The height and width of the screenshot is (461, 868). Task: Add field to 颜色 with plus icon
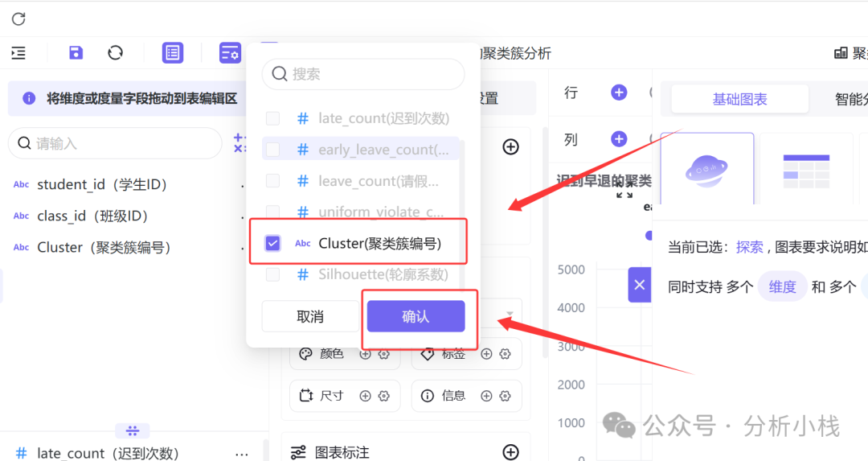366,354
